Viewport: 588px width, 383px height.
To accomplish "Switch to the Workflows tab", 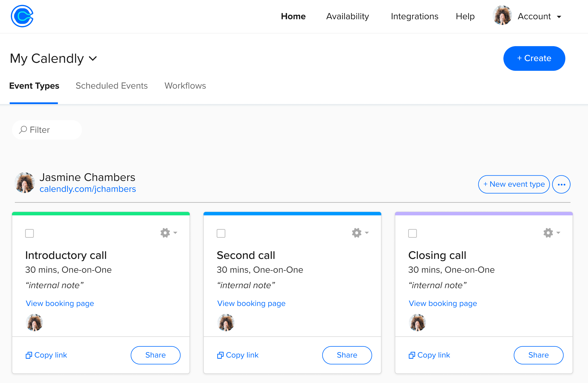I will 185,85.
